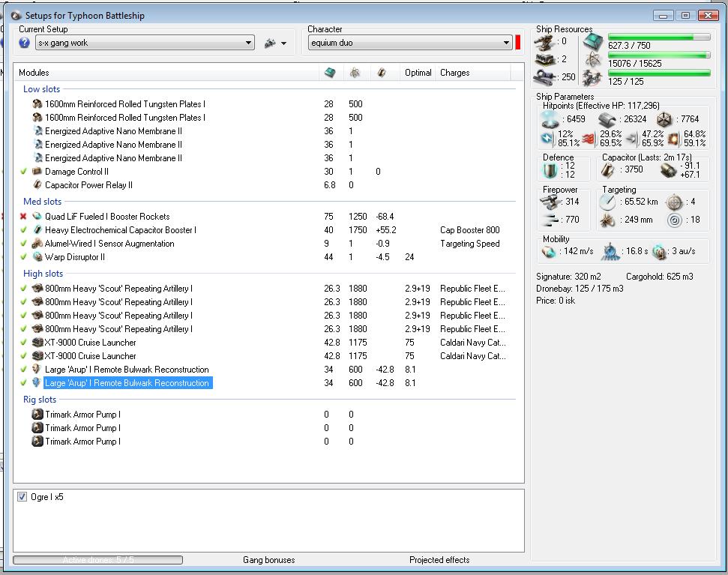Sort by the Optimal column header
The image size is (728, 575).
click(418, 73)
